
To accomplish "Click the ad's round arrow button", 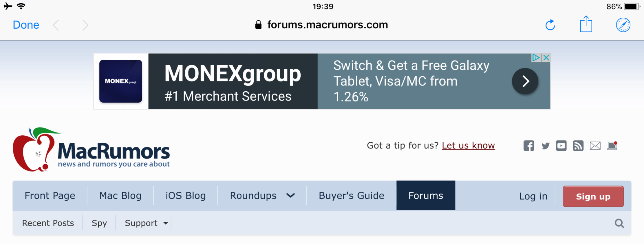I will (525, 81).
